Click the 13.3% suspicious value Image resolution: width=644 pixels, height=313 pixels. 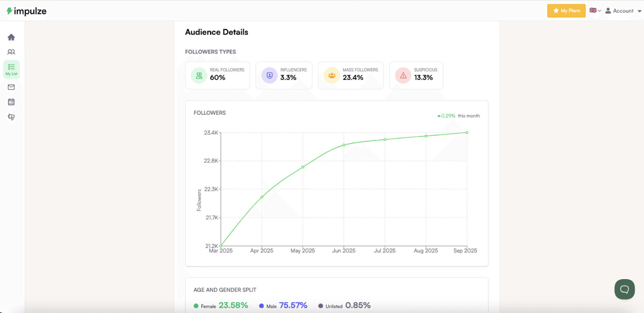423,78
